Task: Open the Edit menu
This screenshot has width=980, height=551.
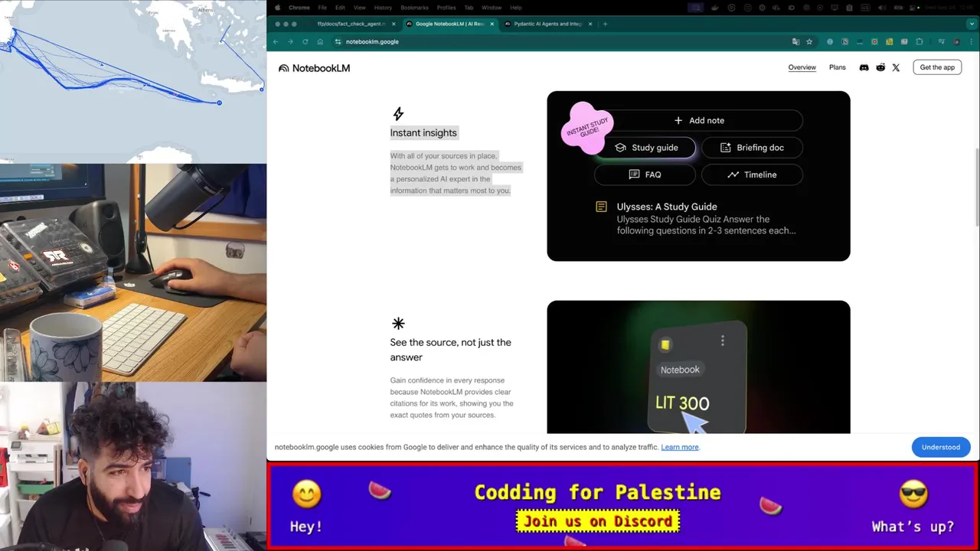Action: pyautogui.click(x=340, y=8)
